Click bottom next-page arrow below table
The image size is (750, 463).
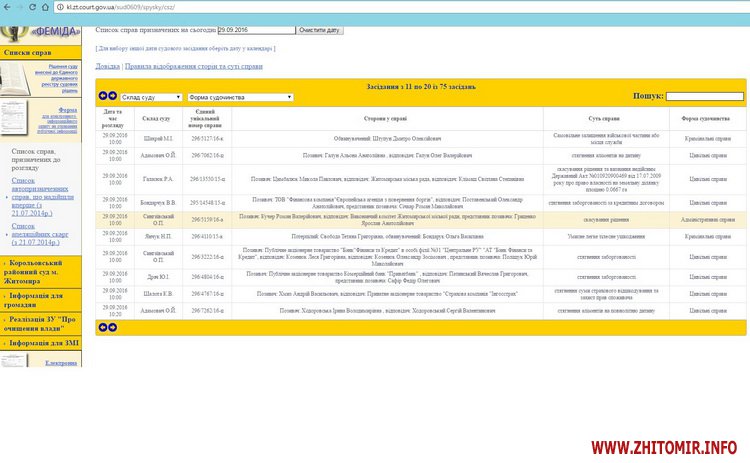coord(112,327)
